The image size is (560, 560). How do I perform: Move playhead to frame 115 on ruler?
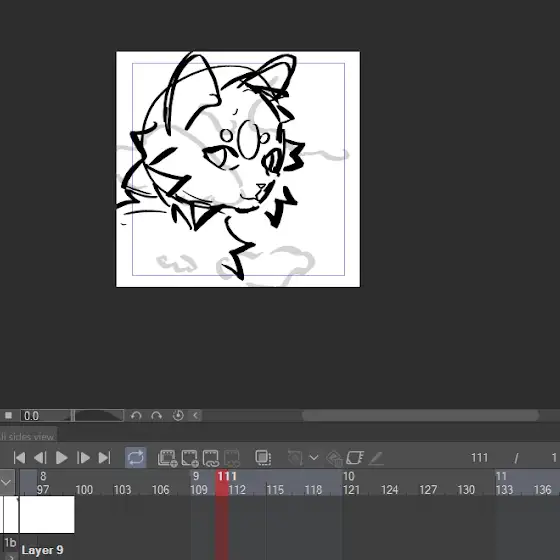coord(275,489)
